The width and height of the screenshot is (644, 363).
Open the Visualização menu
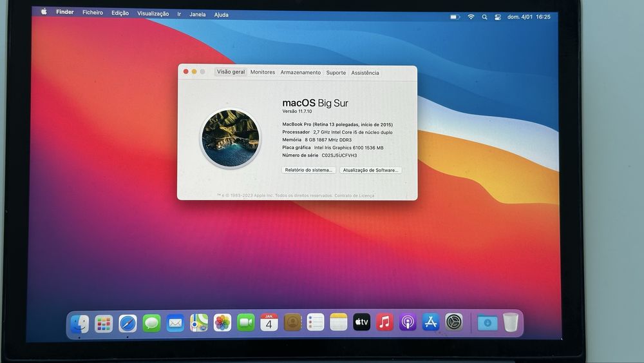(153, 14)
